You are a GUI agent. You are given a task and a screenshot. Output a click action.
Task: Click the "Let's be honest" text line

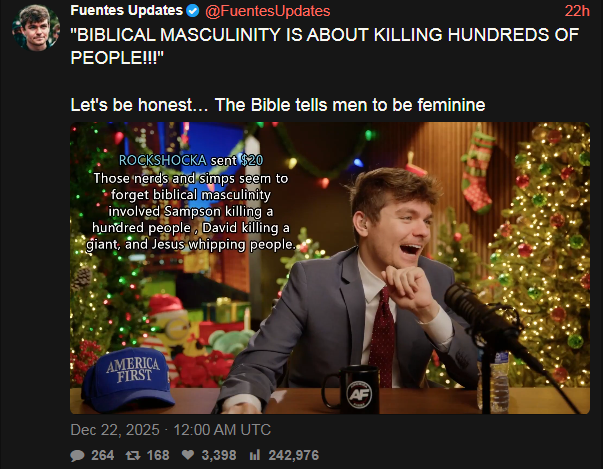pos(278,105)
